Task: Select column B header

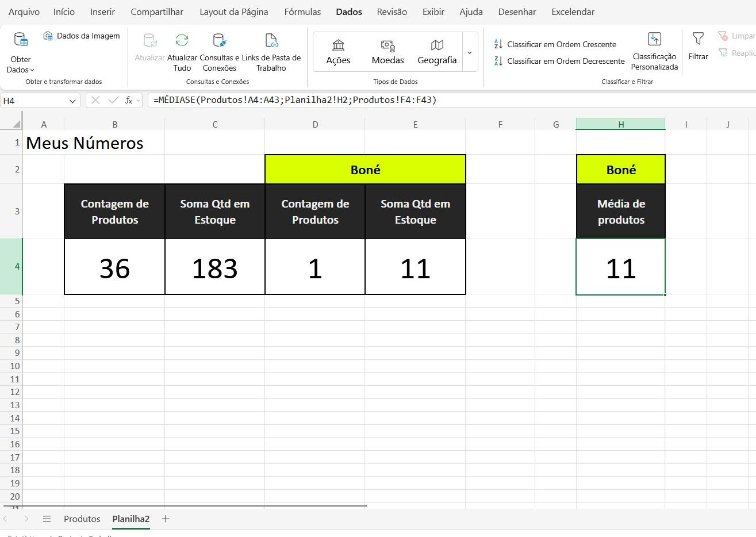Action: pyautogui.click(x=114, y=124)
